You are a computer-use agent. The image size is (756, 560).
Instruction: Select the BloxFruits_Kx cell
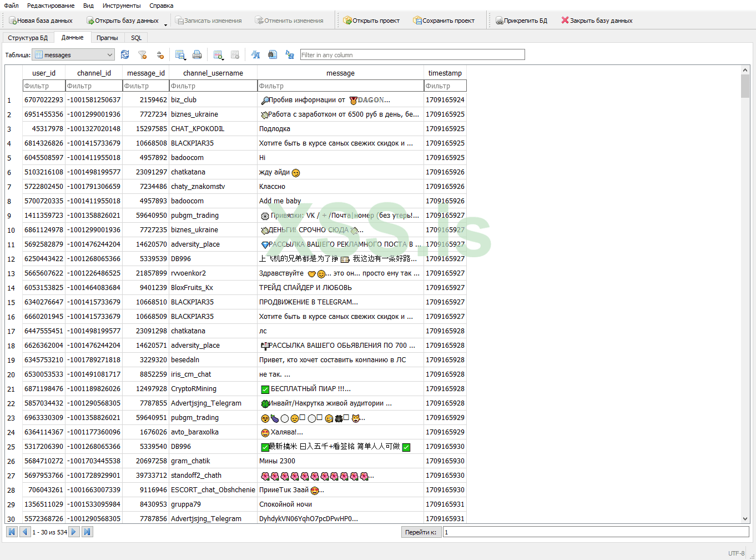pyautogui.click(x=213, y=288)
